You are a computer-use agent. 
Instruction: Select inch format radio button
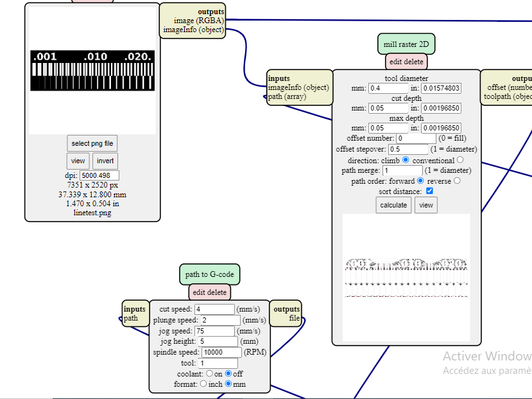pyautogui.click(x=203, y=384)
